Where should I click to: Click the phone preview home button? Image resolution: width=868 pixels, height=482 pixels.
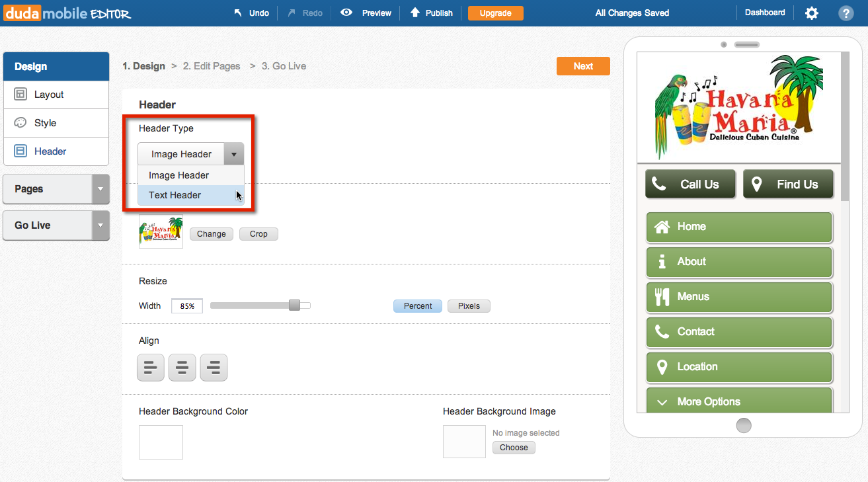pyautogui.click(x=744, y=425)
